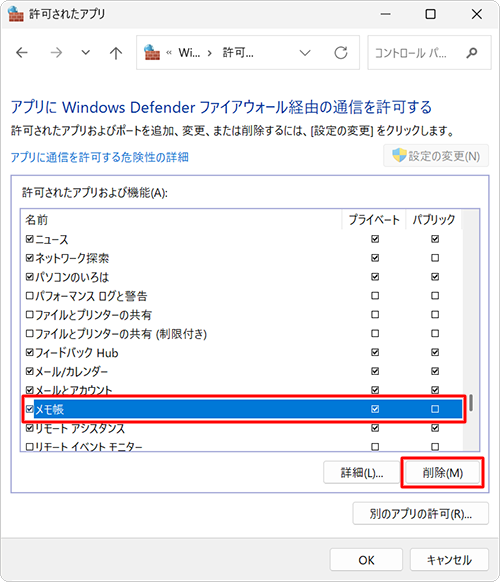Uncheck the ニュース app checkbox
500x582 pixels.
30,239
